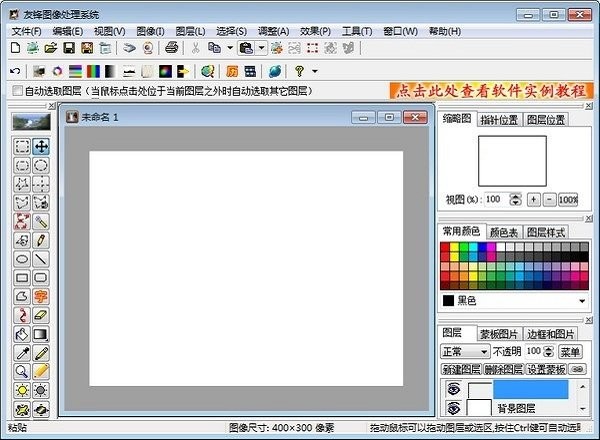
Task: Click the Print icon in toolbar
Action: (x=171, y=48)
